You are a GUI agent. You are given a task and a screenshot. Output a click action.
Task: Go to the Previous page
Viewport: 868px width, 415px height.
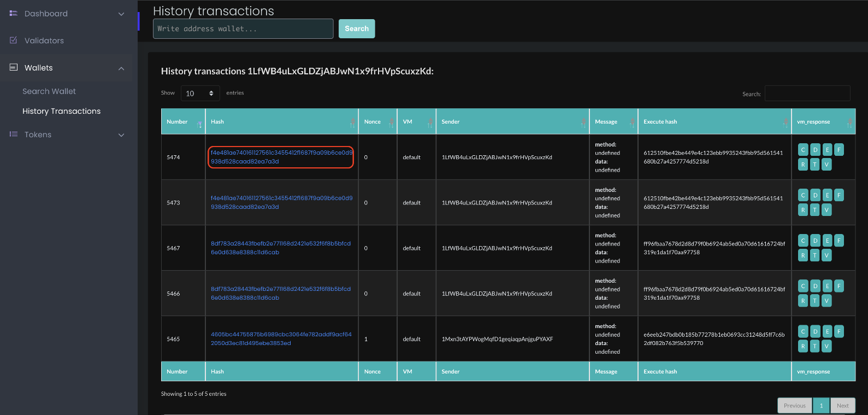pos(795,405)
